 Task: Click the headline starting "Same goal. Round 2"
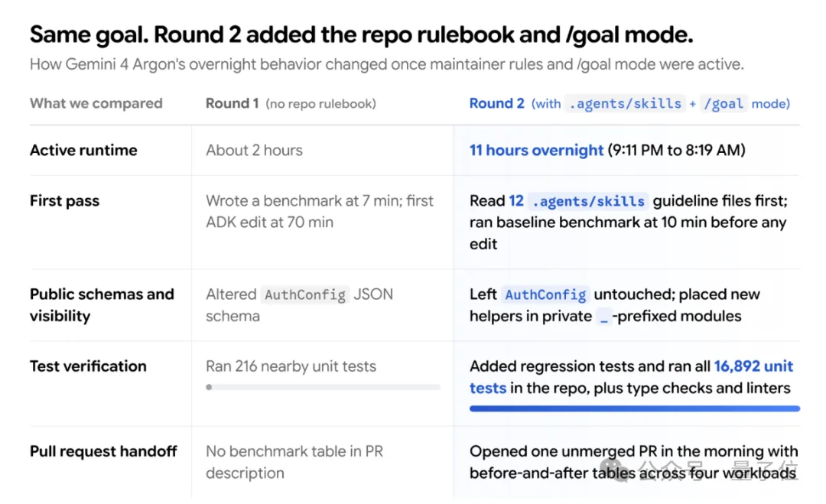361,34
